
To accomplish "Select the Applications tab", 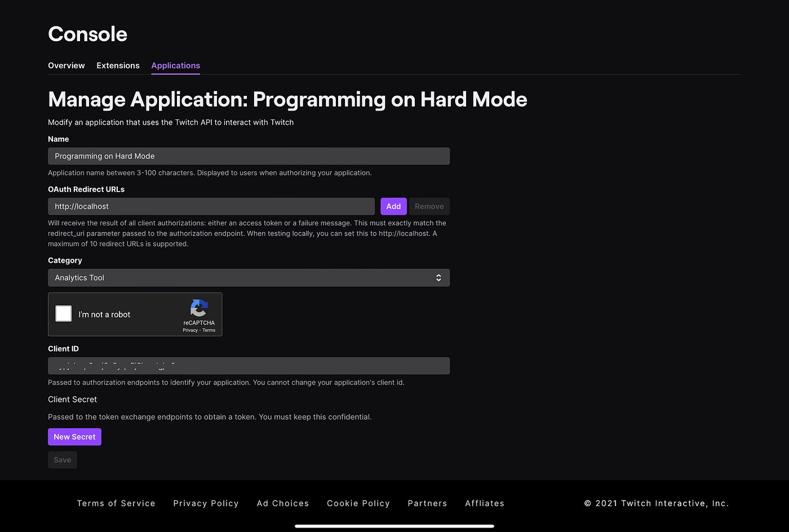I will pyautogui.click(x=175, y=65).
